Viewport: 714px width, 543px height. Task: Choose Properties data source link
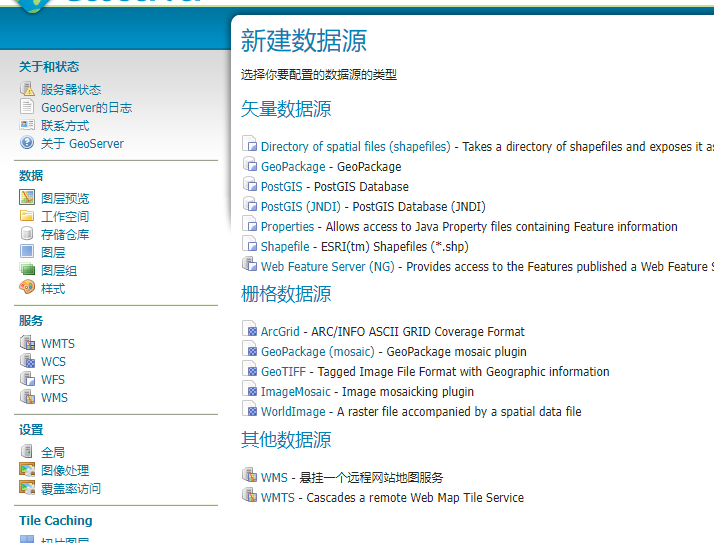[287, 227]
